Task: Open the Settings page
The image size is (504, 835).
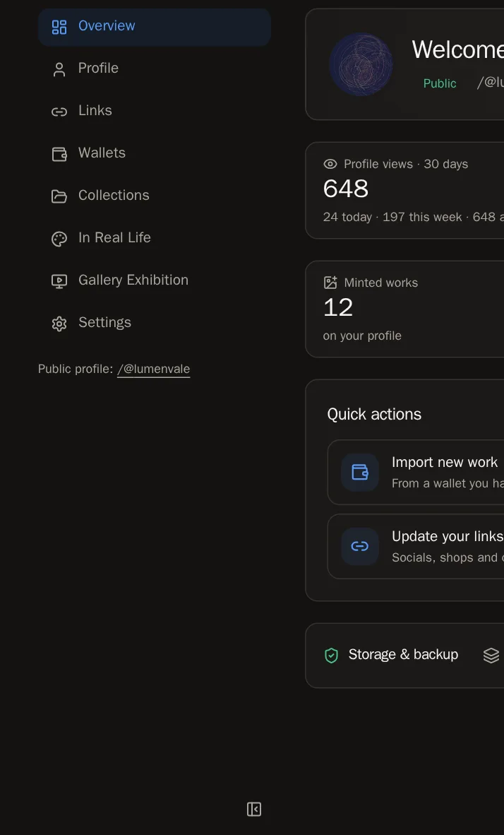Action: [155, 324]
